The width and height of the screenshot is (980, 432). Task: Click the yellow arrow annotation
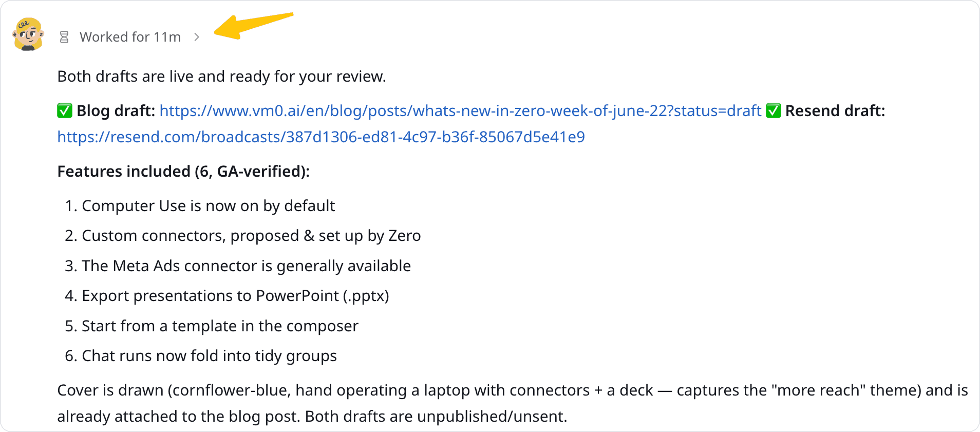[254, 26]
